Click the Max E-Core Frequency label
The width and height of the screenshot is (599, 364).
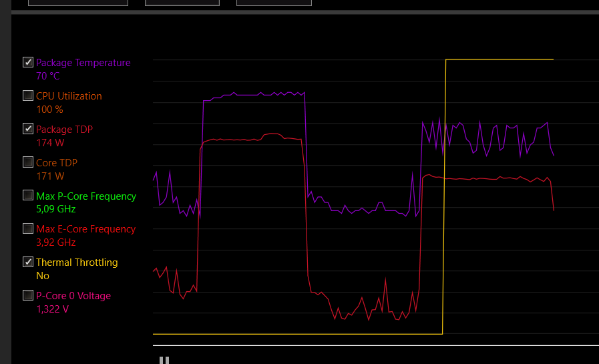point(86,229)
